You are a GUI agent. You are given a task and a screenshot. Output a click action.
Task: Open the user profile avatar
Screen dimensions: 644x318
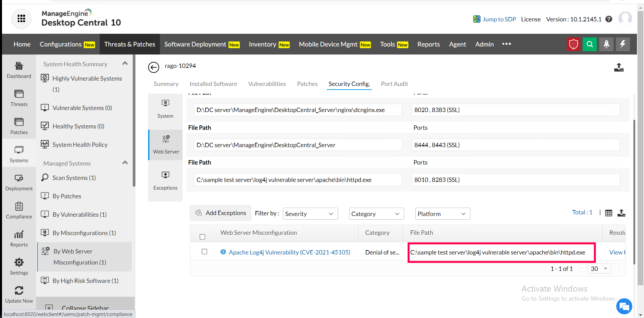(625, 18)
